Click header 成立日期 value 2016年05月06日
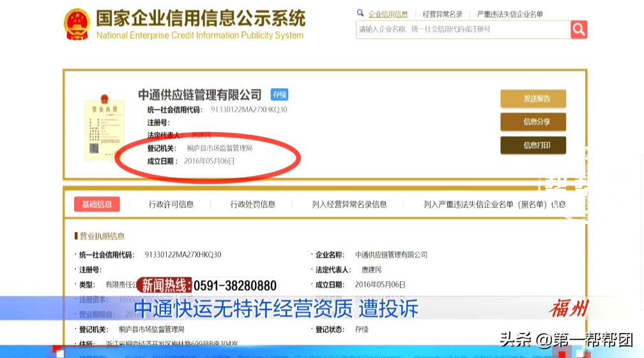Screen dimensions: 644x358 click(209, 161)
